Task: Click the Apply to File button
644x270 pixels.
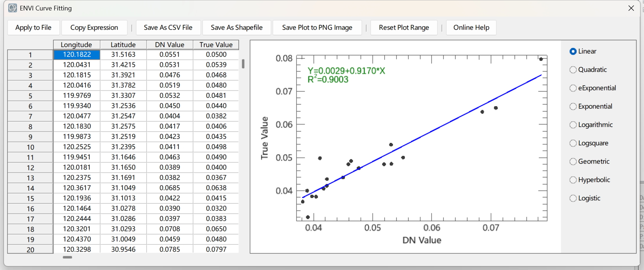Action: [x=33, y=27]
